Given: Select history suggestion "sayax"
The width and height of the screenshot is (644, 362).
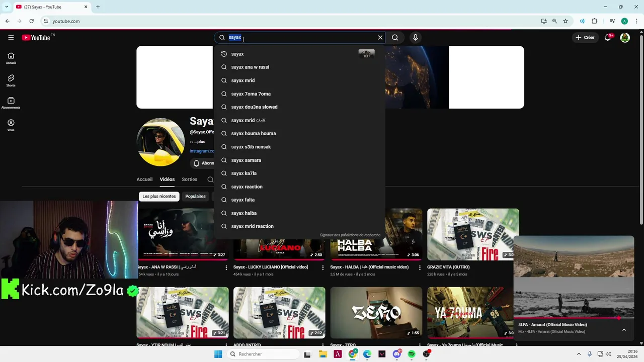Looking at the screenshot, I should [299, 54].
